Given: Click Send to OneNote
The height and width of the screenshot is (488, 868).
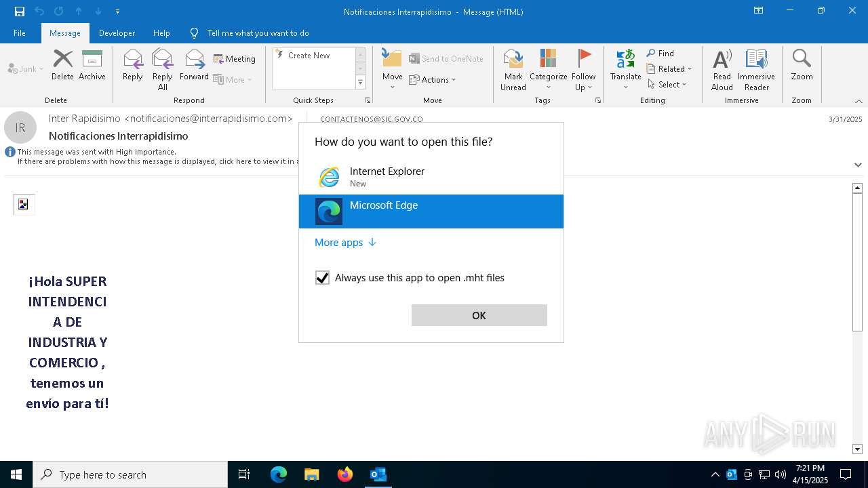Looking at the screenshot, I should [446, 59].
